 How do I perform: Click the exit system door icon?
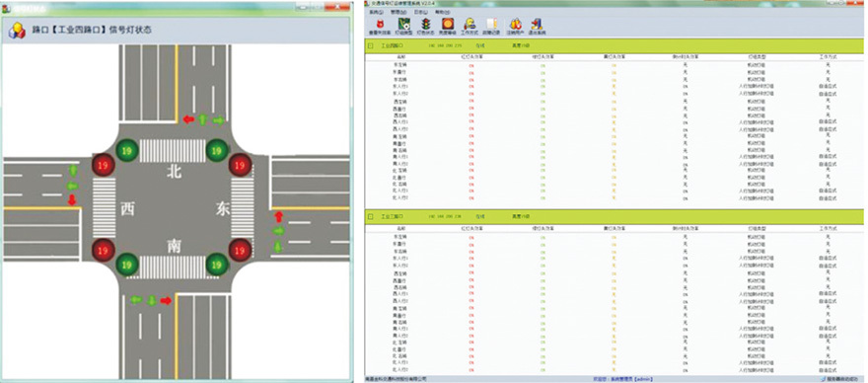tap(537, 24)
